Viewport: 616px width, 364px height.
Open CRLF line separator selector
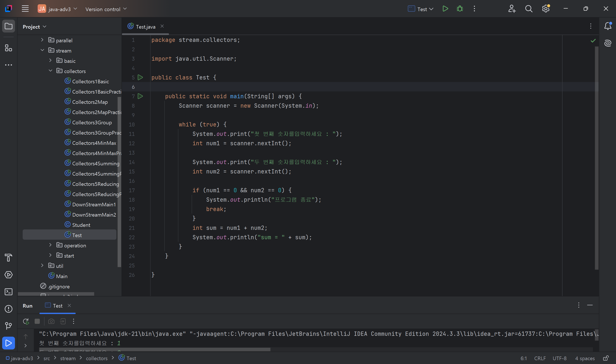[540, 358]
